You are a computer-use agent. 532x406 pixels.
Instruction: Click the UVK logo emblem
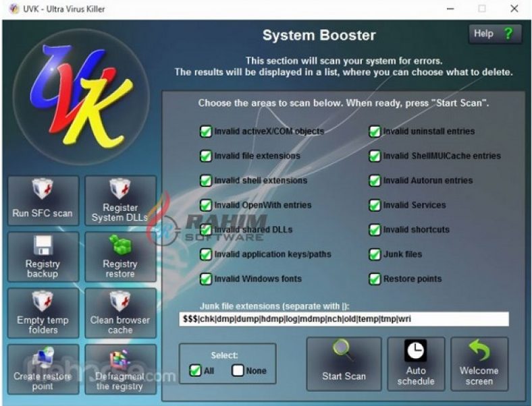82,97
